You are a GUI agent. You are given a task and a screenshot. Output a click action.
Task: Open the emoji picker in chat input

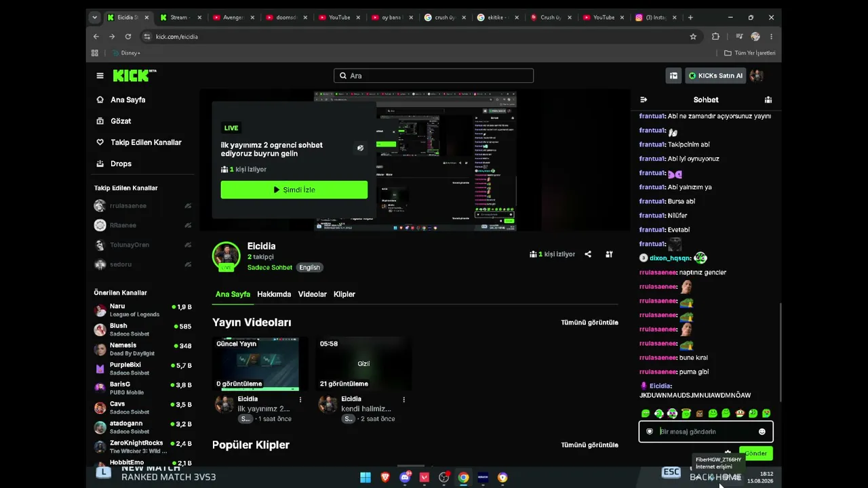coord(762,432)
